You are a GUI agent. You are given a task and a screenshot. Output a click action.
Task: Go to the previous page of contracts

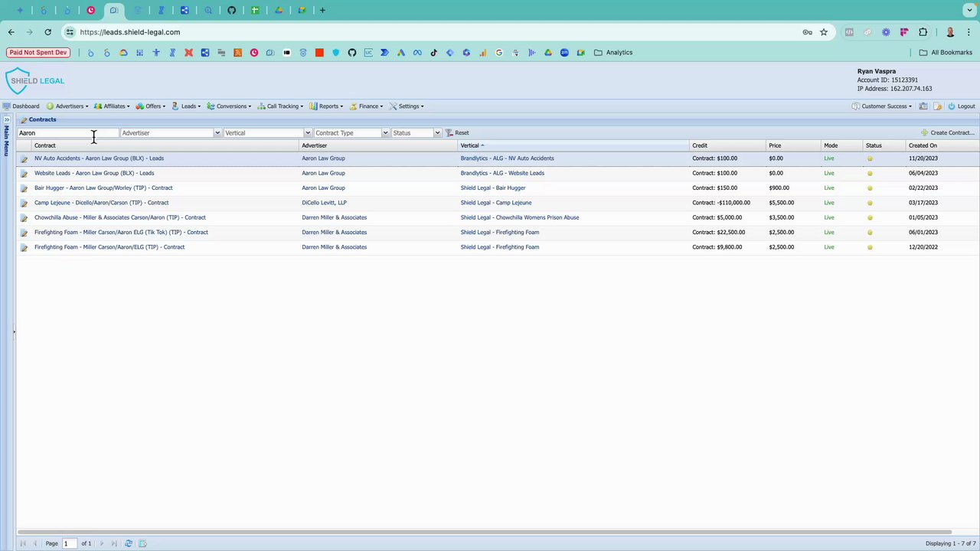36,543
